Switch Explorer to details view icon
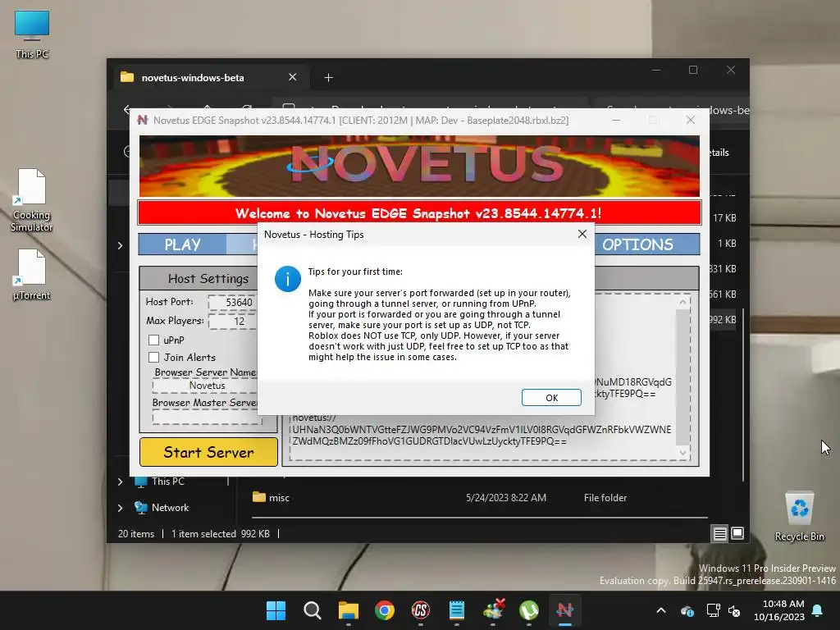This screenshot has height=630, width=840. pos(719,533)
